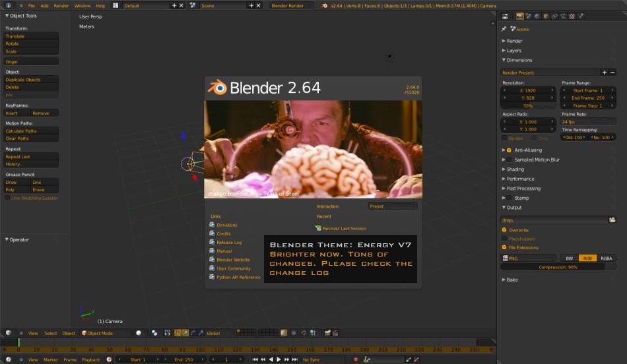Open the Info editor type selector icon
Viewport: 627px width, 364px height.
pos(9,5)
